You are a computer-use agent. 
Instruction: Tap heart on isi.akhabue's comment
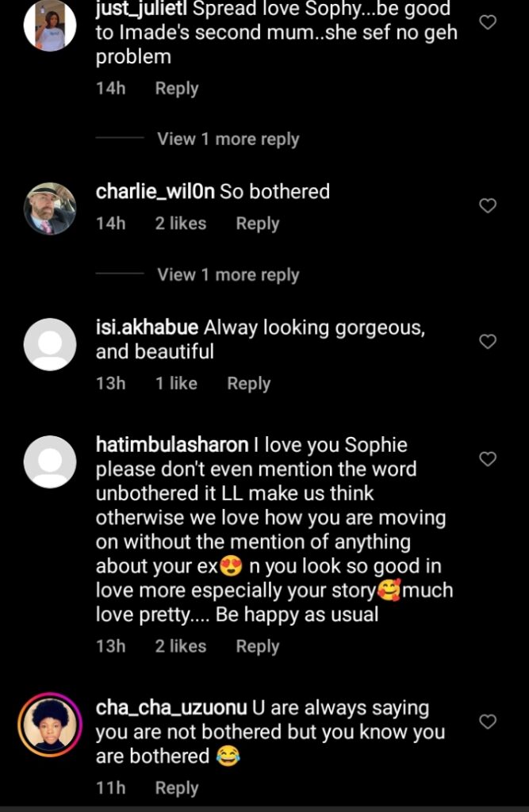pos(489,342)
